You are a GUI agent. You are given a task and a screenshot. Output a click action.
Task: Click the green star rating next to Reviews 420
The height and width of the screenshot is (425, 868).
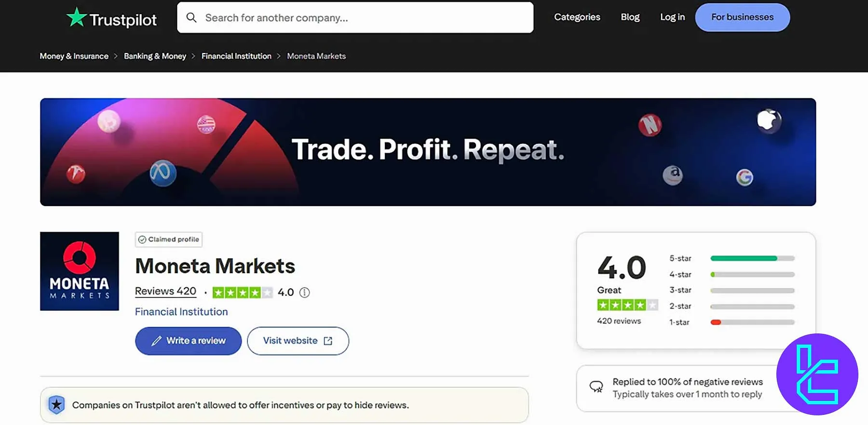[x=243, y=292]
